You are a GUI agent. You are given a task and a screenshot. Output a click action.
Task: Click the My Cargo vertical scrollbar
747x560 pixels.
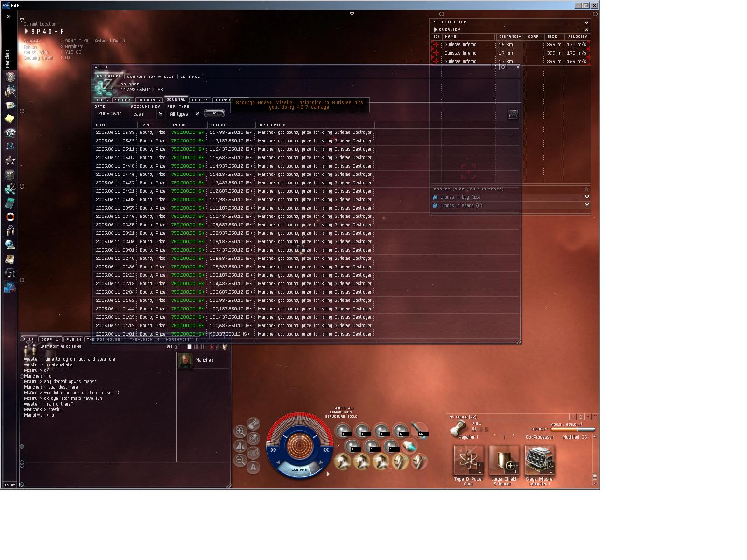594,461
